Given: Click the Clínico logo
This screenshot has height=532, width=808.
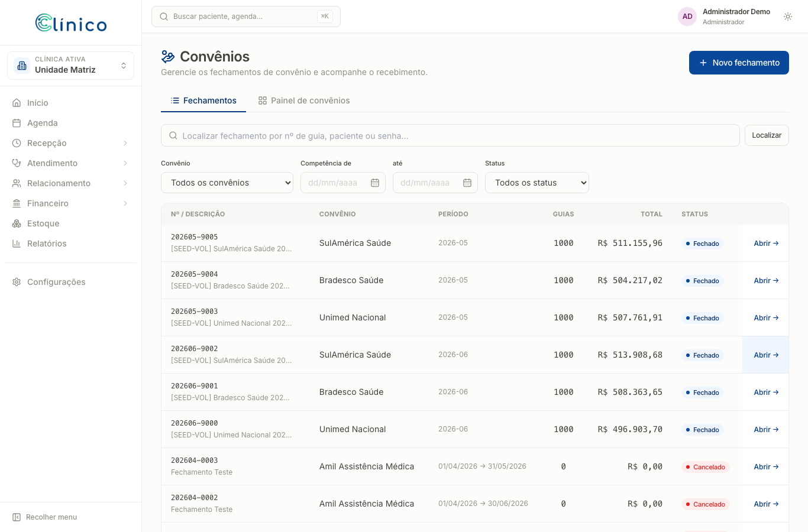Looking at the screenshot, I should tap(71, 23).
